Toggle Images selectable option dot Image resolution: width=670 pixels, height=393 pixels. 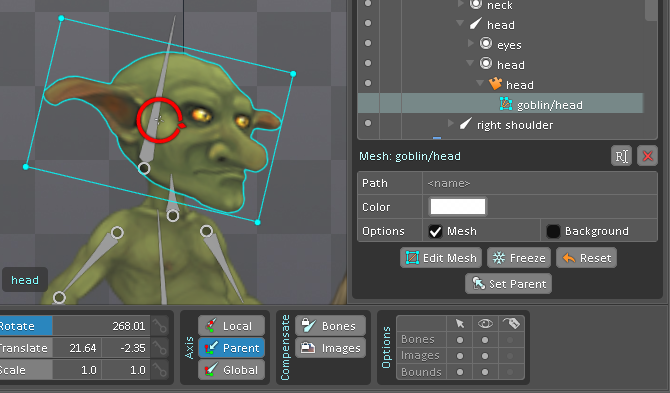pos(460,356)
